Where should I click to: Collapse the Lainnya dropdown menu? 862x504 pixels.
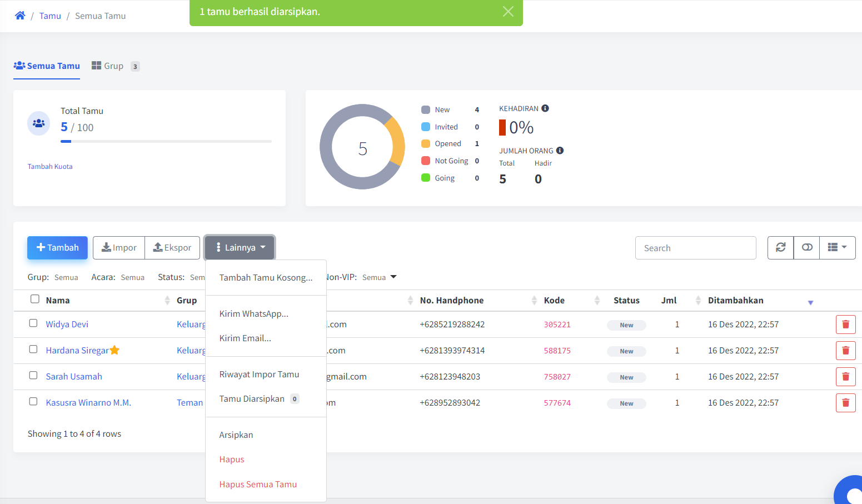(x=240, y=248)
